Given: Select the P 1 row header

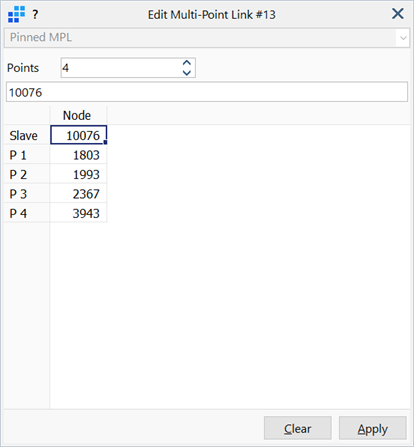Looking at the screenshot, I should [x=27, y=155].
